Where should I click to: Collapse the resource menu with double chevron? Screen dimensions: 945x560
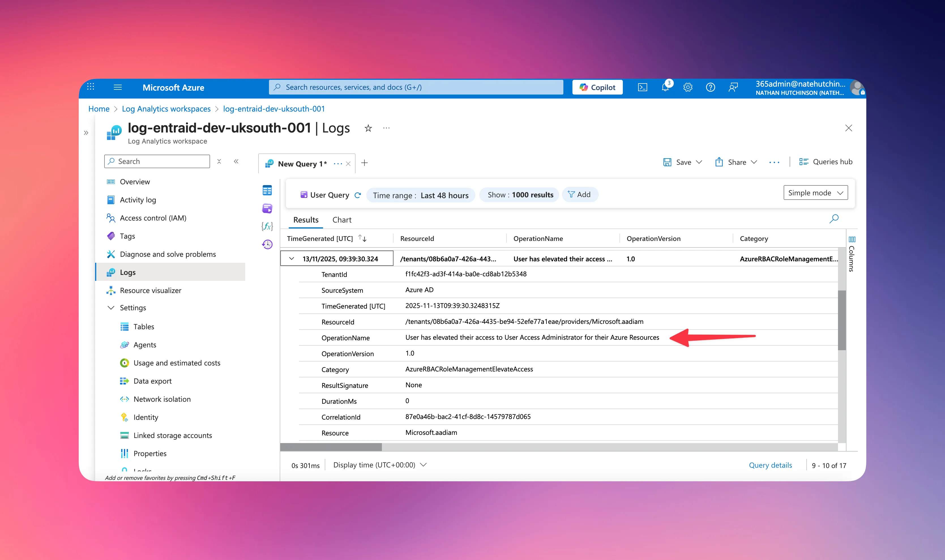click(x=236, y=161)
